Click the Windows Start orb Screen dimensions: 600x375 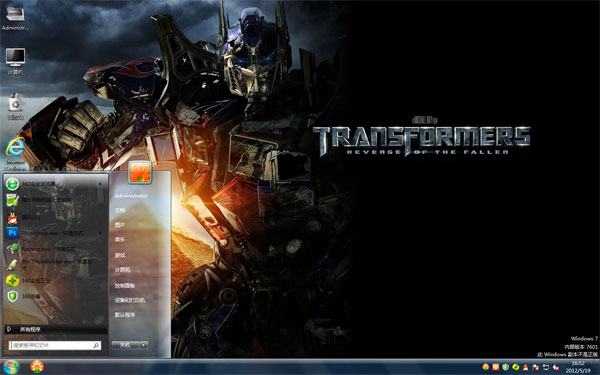(11, 367)
